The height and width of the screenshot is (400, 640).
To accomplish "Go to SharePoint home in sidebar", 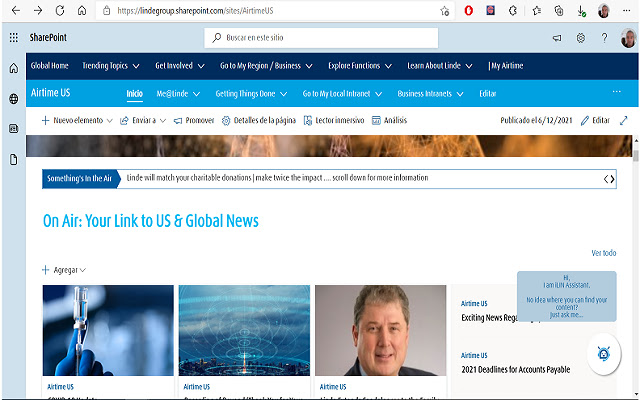I will point(13,68).
